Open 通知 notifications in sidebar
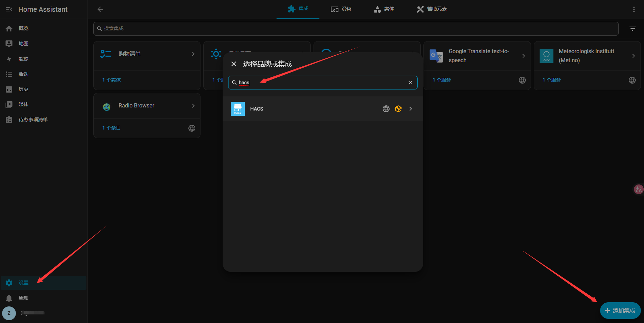Viewport: 644px width, 323px height. coord(44,298)
